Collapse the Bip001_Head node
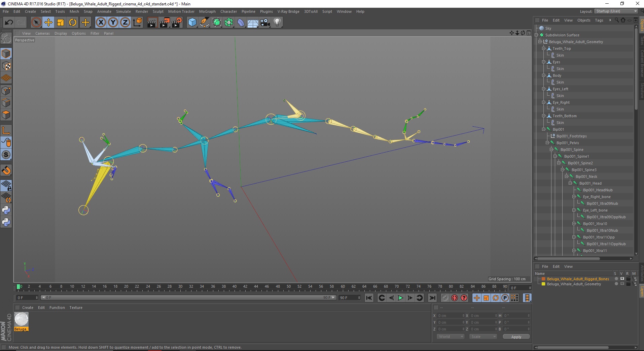Viewport: 644px width, 351px height. (570, 183)
